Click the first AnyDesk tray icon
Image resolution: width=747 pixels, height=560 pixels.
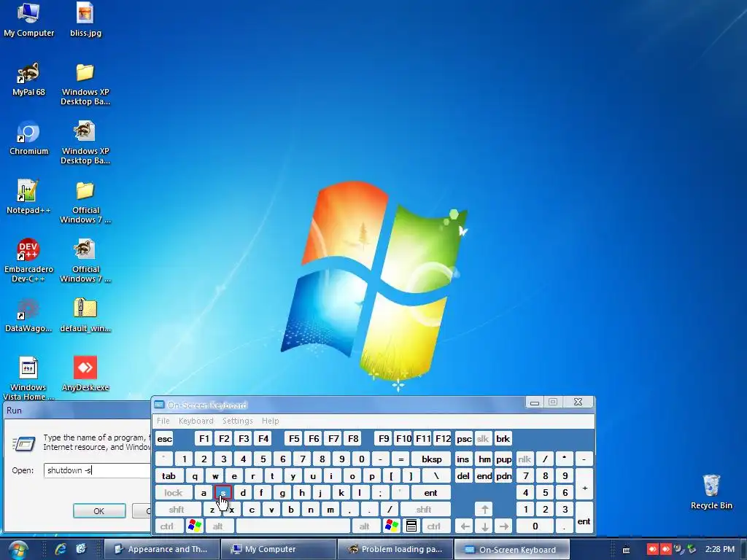click(652, 550)
